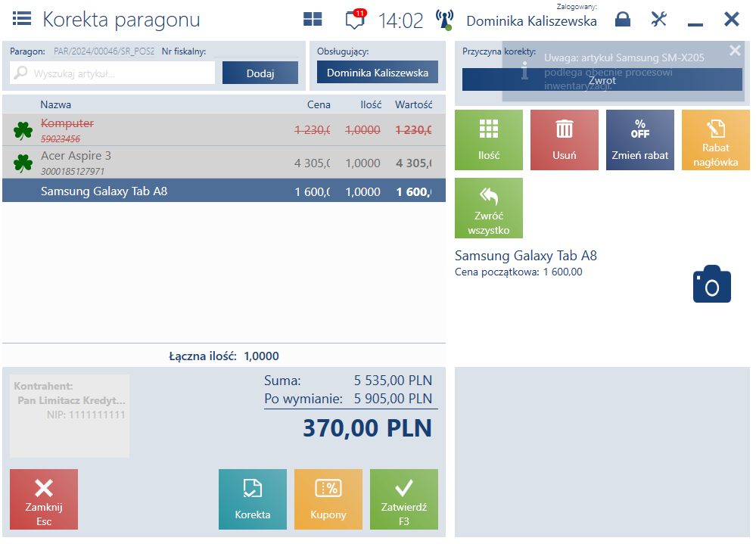Image resolution: width=756 pixels, height=544 pixels.
Task: Dismiss the inventory warning notification
Action: [x=735, y=50]
